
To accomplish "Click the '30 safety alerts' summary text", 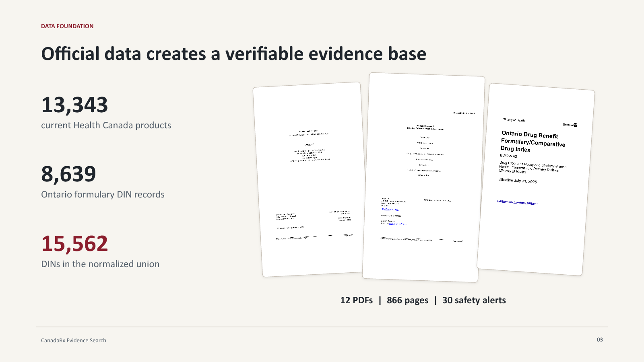I will (x=474, y=300).
